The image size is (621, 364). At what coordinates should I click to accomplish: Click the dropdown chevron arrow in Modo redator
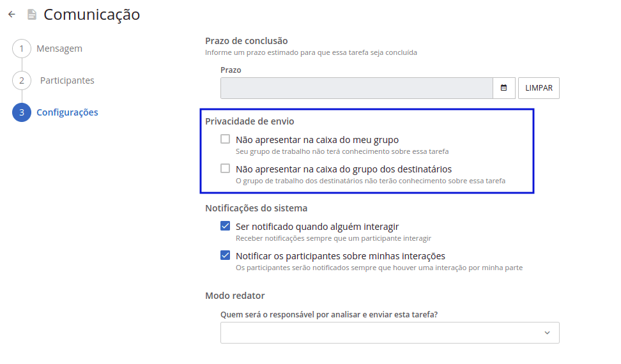coord(547,333)
